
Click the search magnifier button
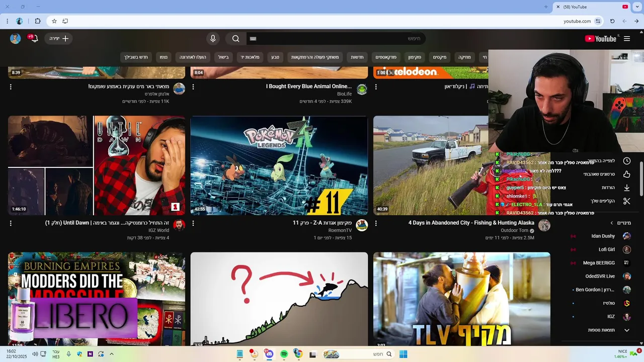235,39
